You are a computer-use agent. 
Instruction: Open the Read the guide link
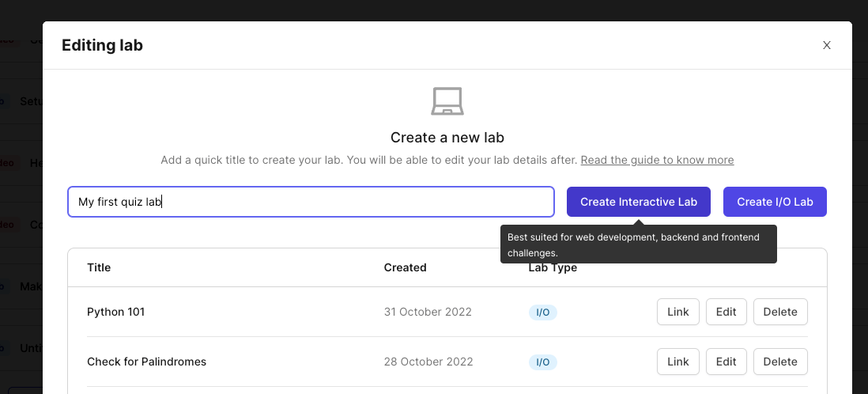click(657, 160)
